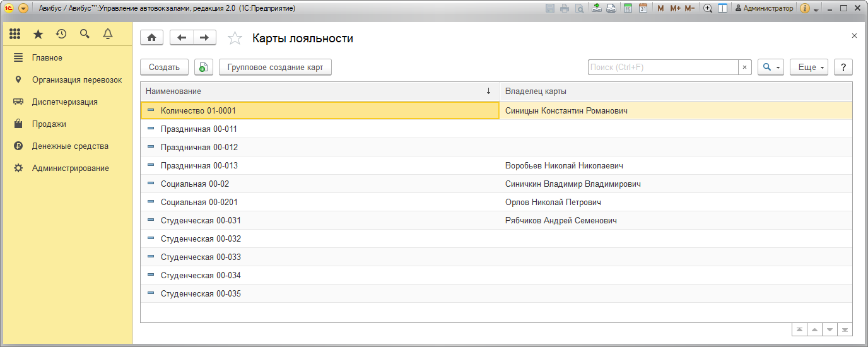The height and width of the screenshot is (347, 868).
Task: Click the home page button
Action: pos(151,38)
